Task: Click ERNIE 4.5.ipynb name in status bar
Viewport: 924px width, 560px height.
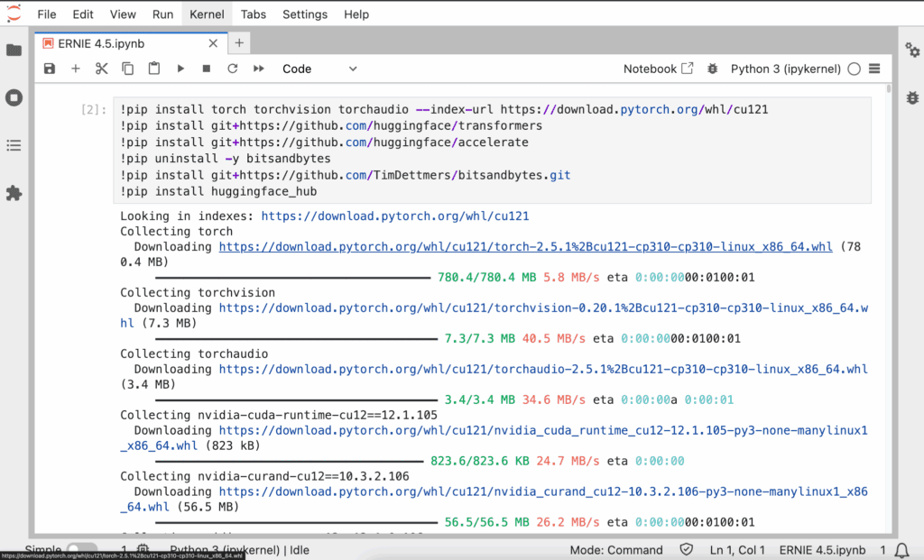Action: [x=822, y=550]
